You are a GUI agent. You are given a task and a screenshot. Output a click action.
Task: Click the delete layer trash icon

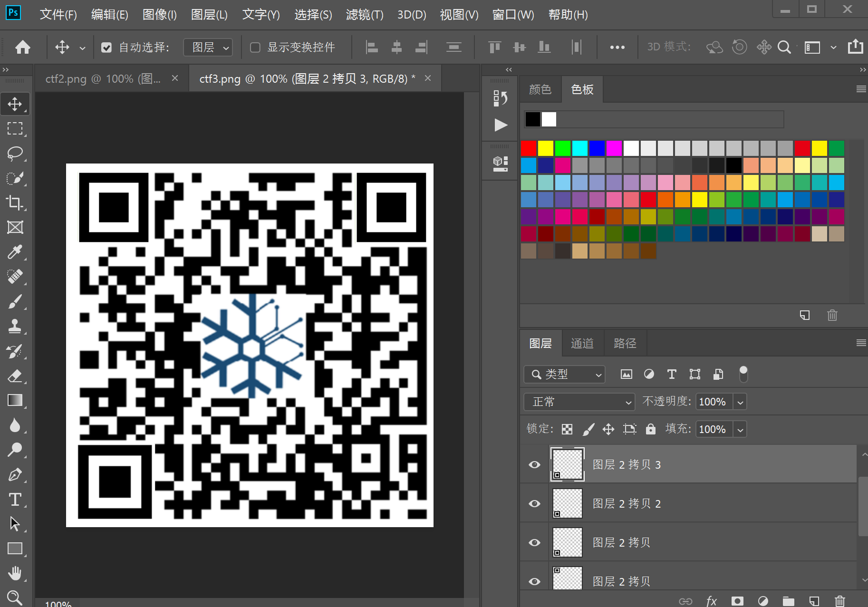tap(840, 601)
